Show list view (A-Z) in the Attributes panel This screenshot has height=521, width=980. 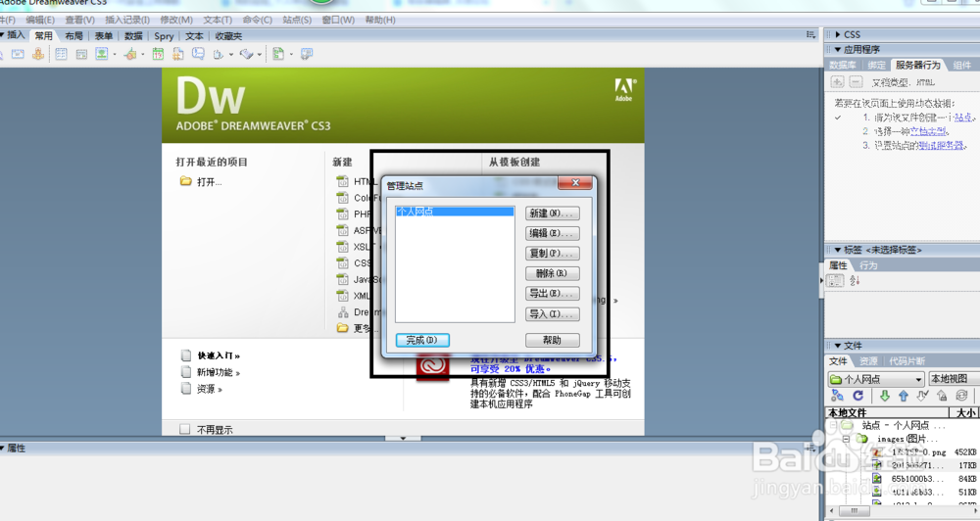point(855,281)
